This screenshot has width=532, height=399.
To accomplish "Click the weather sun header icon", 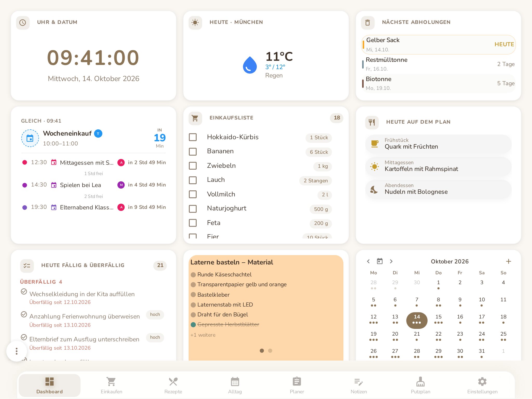I will tap(195, 23).
